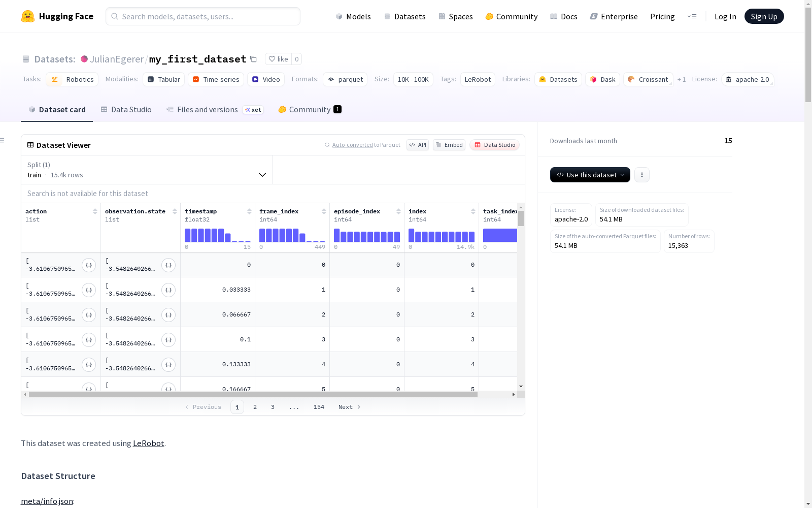Image resolution: width=812 pixels, height=508 pixels.
Task: Open the meta/info.json link
Action: [47, 501]
